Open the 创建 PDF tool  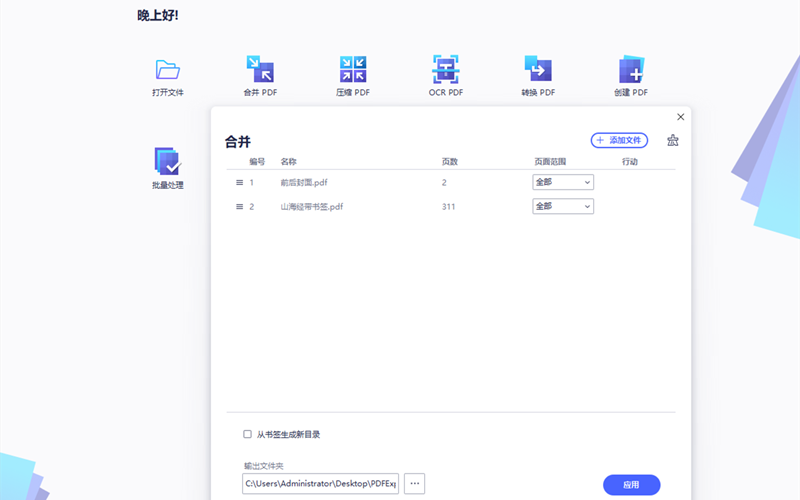point(631,70)
